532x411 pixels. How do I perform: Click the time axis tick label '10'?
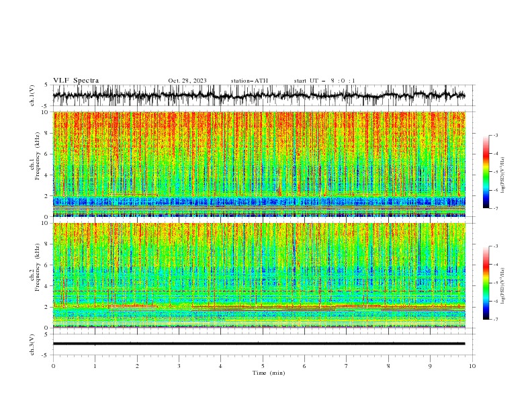472,366
